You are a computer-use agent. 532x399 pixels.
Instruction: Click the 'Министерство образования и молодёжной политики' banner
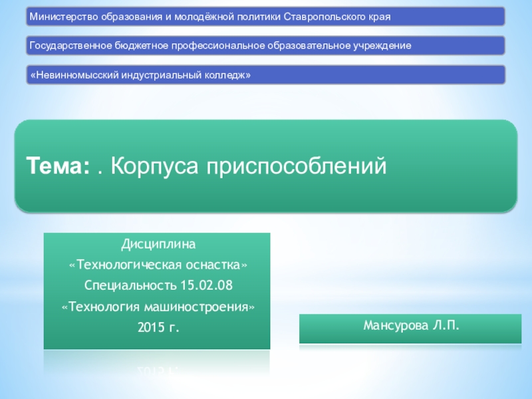coord(265,16)
